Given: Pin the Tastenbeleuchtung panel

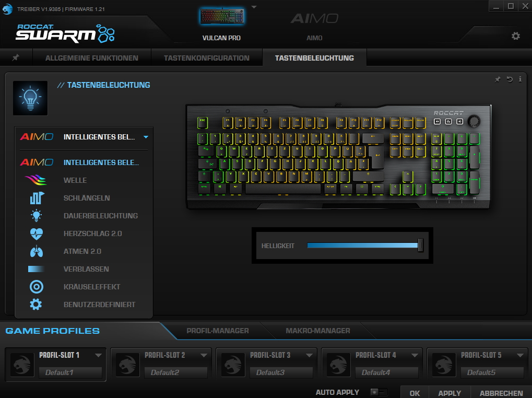Looking at the screenshot, I should [x=498, y=79].
